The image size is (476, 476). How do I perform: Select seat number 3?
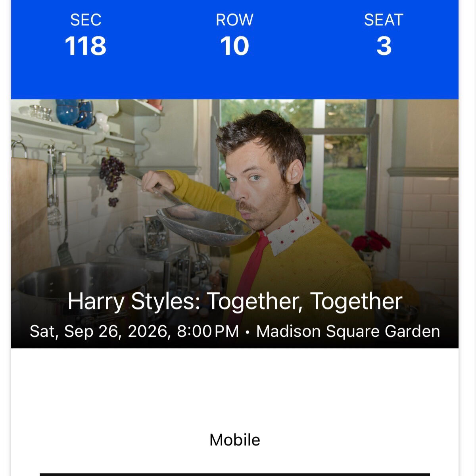[x=384, y=46]
